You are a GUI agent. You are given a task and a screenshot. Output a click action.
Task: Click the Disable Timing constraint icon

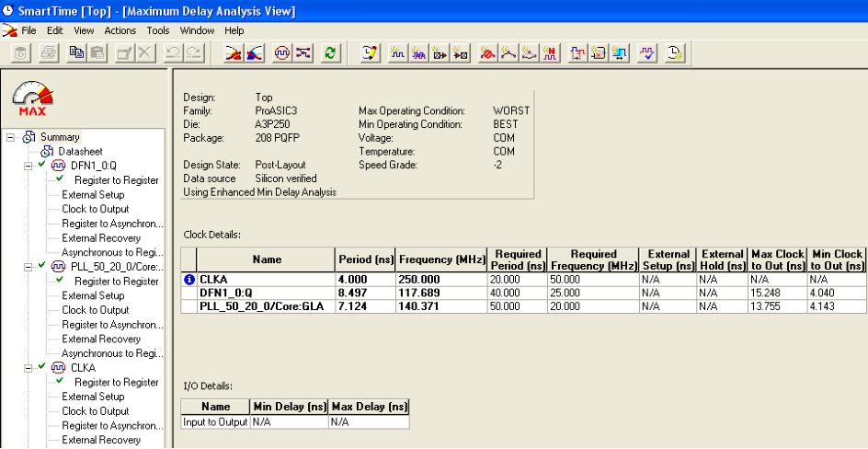tap(598, 53)
